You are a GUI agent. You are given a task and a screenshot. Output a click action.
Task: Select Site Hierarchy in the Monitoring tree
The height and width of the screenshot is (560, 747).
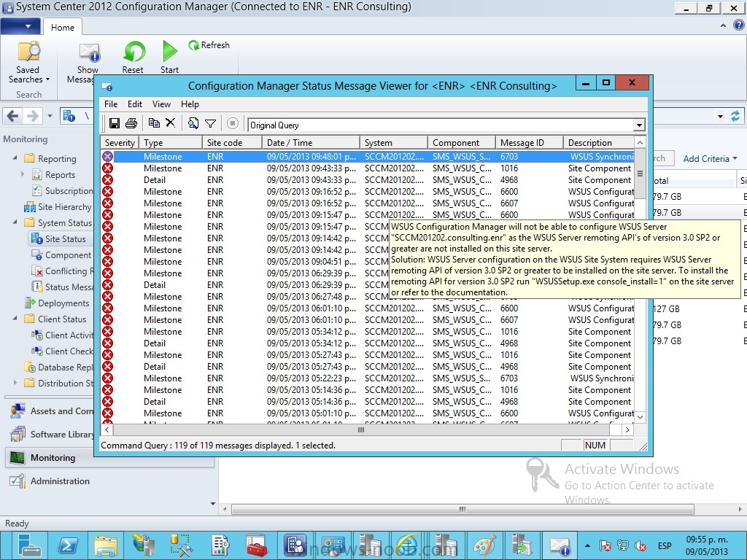coord(58,206)
